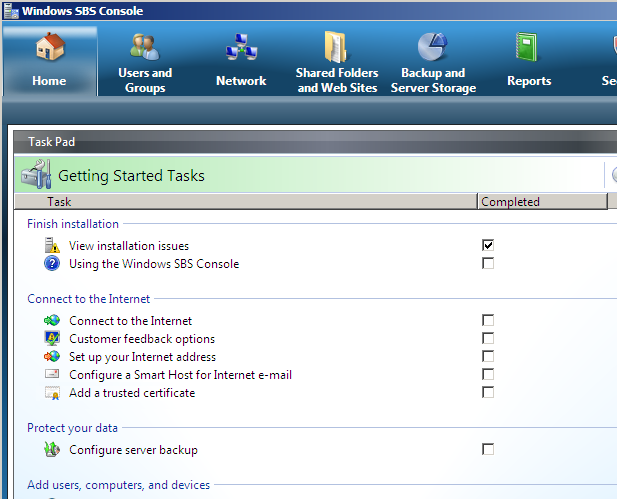Click the Customer feedback options monitor icon
617x499 pixels.
tap(52, 338)
